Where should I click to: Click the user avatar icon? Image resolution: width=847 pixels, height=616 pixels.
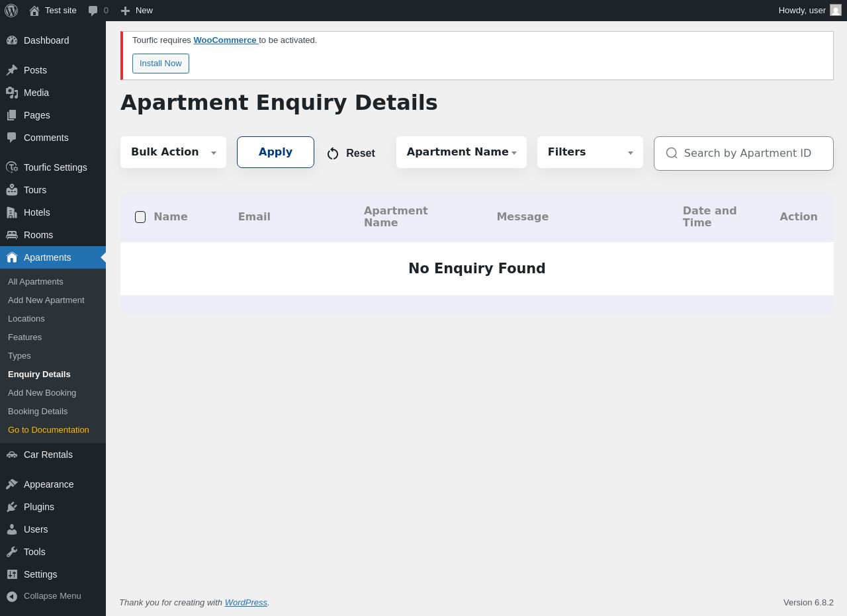836,10
